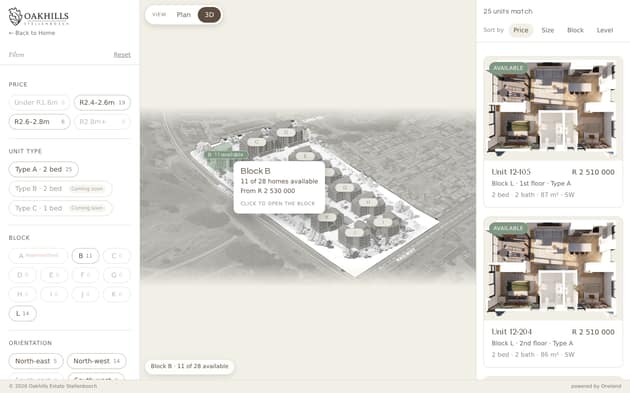The width and height of the screenshot is (630, 393).
Task: Click 'Block B · 11 of 28 available' pill
Action: [x=189, y=366]
